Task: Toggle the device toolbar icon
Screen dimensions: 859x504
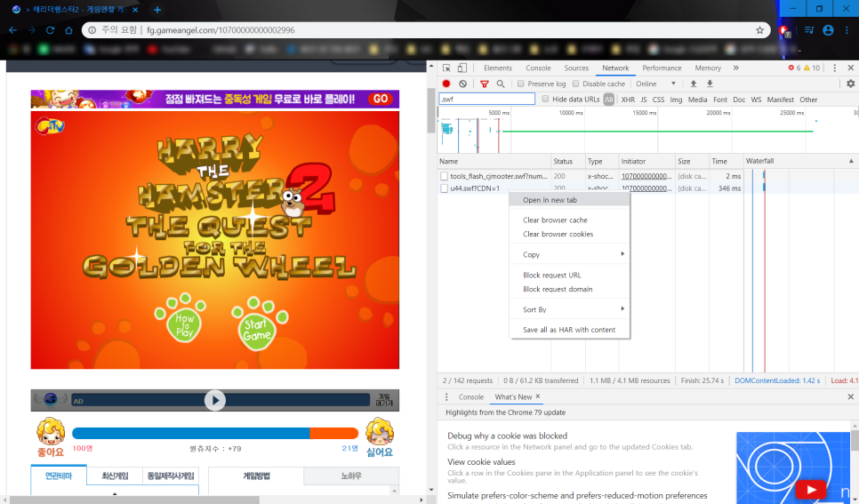Action: [462, 68]
